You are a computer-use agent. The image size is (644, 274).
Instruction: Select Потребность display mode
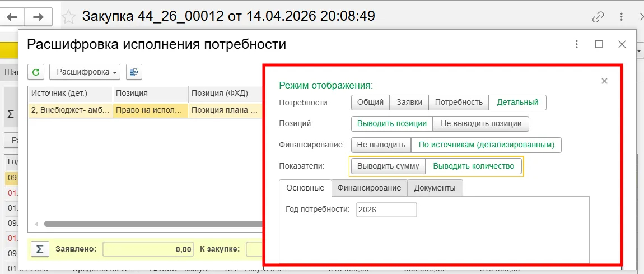coord(459,103)
